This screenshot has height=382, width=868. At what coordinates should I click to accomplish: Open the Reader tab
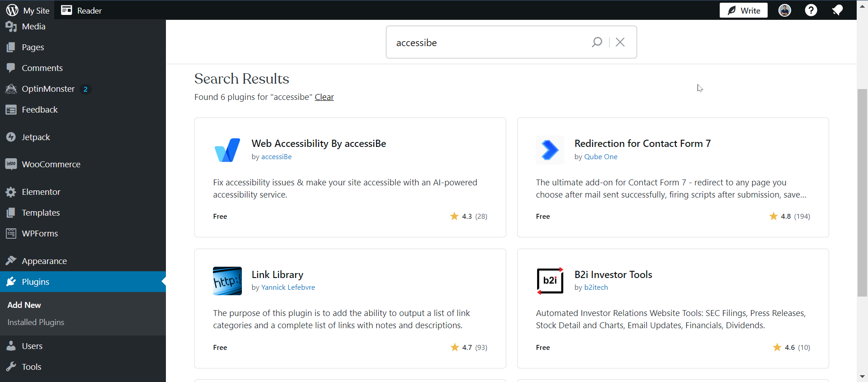(81, 10)
